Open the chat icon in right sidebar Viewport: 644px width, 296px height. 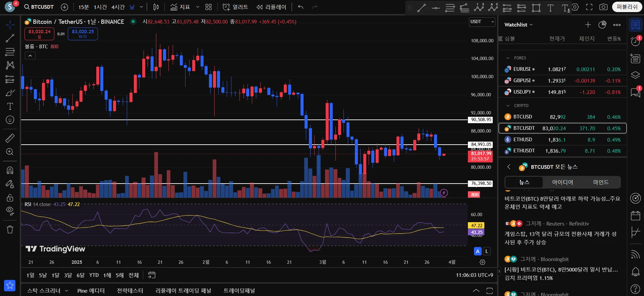636,92
